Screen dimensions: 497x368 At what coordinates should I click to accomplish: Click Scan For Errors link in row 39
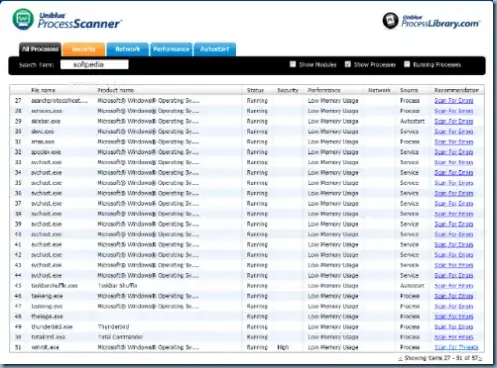pyautogui.click(x=454, y=224)
